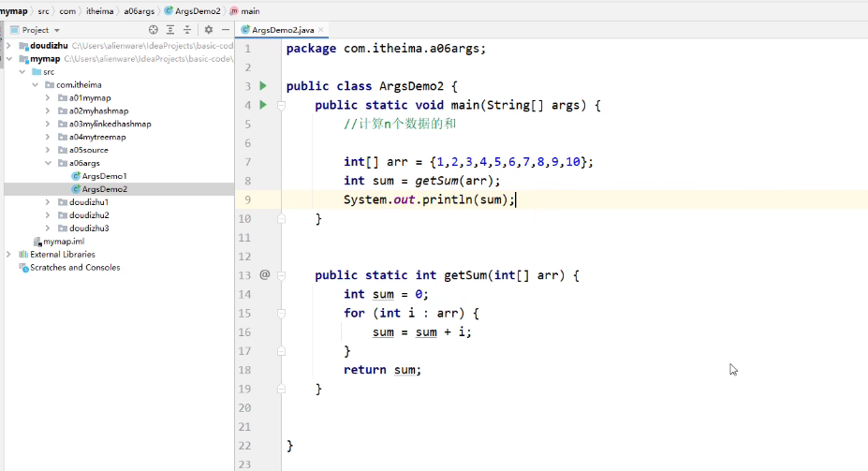Click Collapse All icon in Project panel
The height and width of the screenshot is (471, 868).
click(x=187, y=30)
